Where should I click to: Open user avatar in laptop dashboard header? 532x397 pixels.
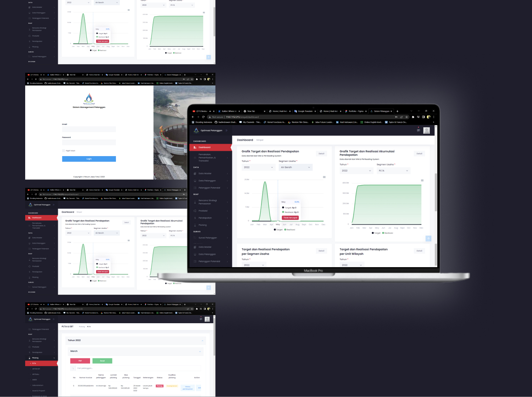tap(426, 131)
